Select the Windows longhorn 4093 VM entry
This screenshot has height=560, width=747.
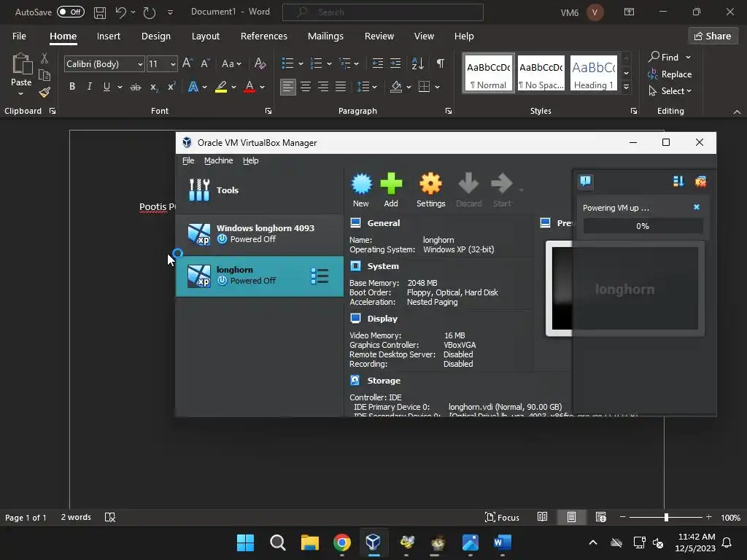pyautogui.click(x=260, y=234)
